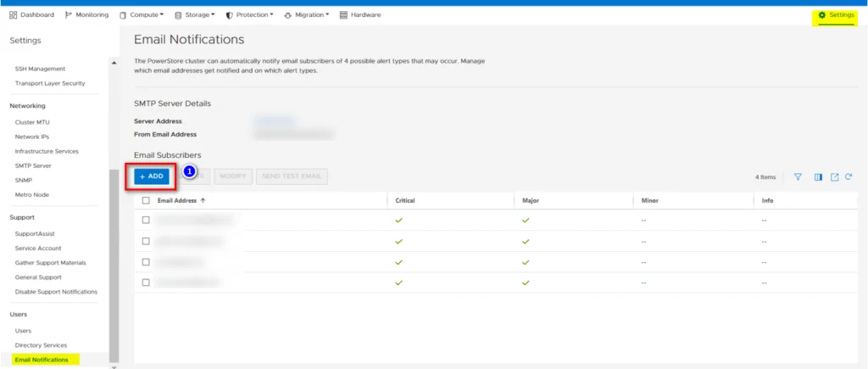Open SNMP settings
The image size is (868, 369).
click(x=23, y=180)
